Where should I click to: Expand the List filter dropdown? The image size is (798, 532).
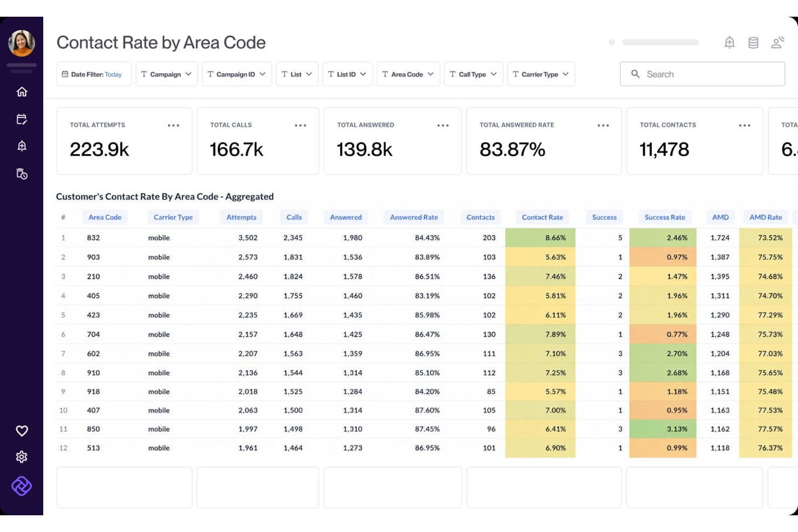point(297,74)
